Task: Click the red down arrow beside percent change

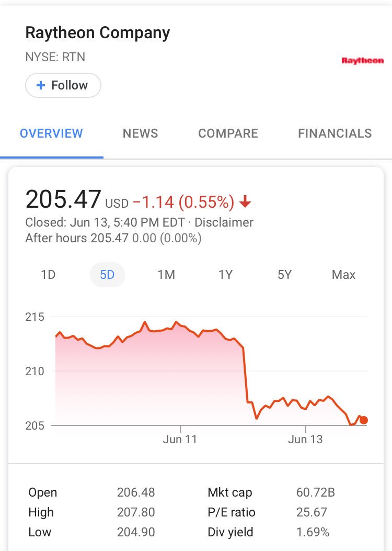Action: 245,201
